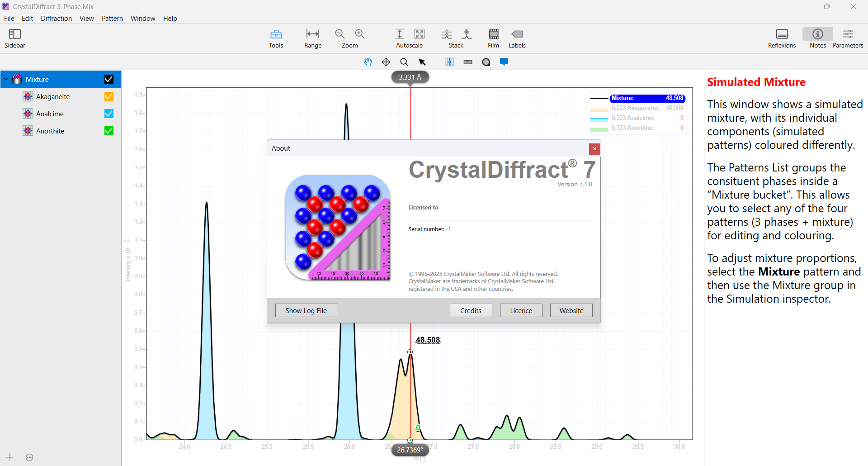Open the Help menu
This screenshot has height=466, width=868.
pyautogui.click(x=170, y=19)
